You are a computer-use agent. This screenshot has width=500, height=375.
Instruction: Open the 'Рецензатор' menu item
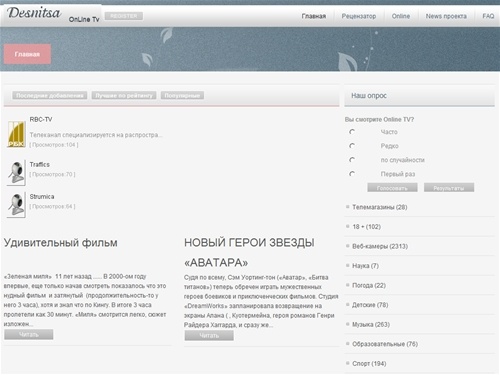pyautogui.click(x=359, y=16)
